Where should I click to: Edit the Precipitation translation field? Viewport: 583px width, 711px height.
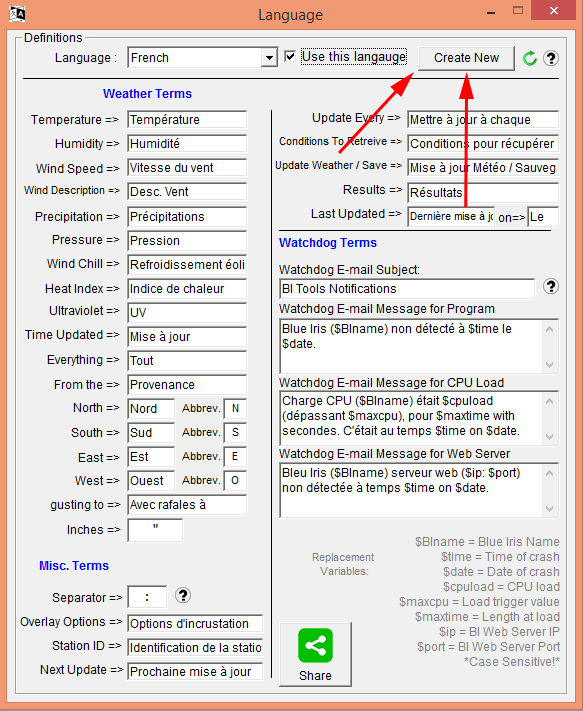click(x=187, y=217)
